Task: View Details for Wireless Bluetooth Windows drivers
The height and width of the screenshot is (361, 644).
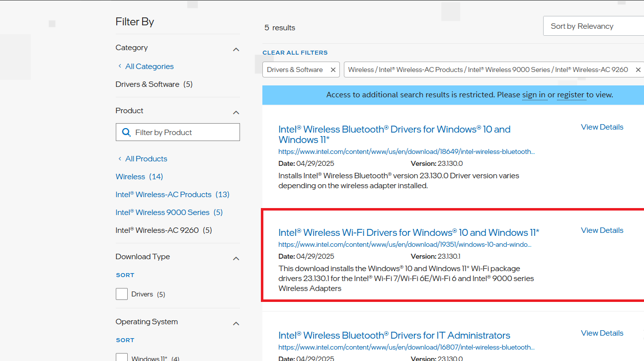Action: [602, 127]
